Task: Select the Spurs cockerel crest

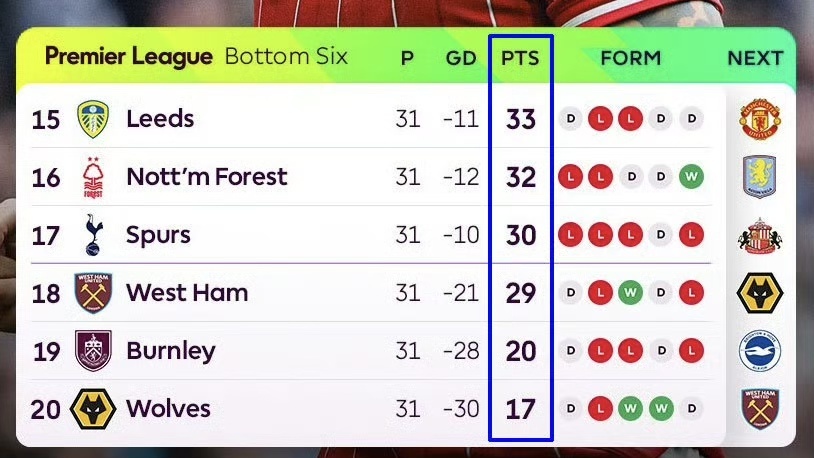Action: (93, 235)
